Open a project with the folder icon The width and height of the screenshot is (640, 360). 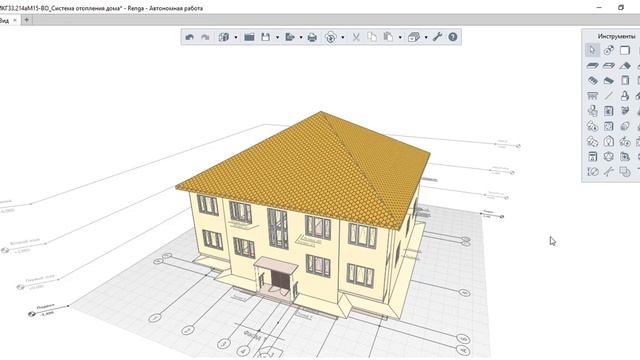[249, 37]
